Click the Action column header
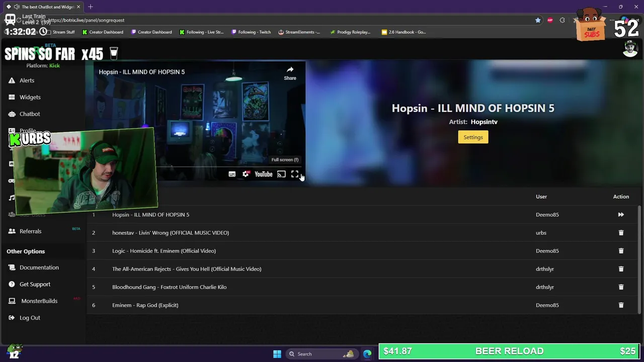 [x=621, y=197]
